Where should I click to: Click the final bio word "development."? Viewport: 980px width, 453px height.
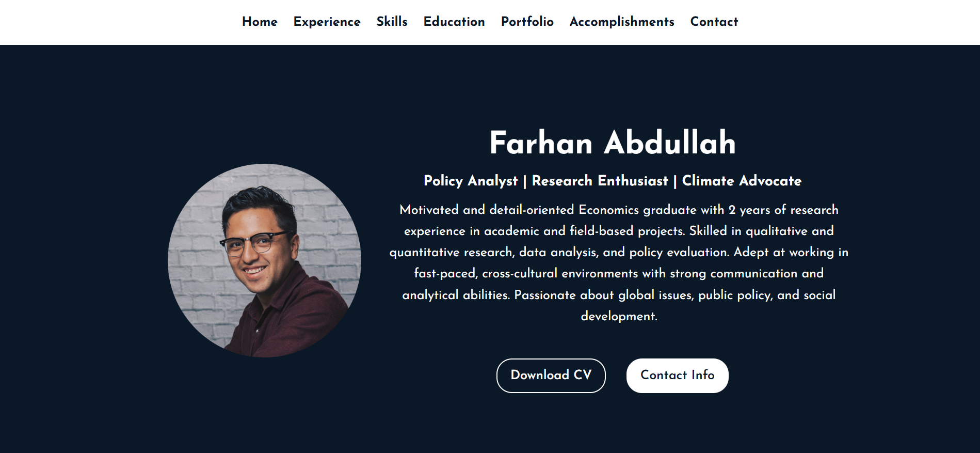coord(619,316)
